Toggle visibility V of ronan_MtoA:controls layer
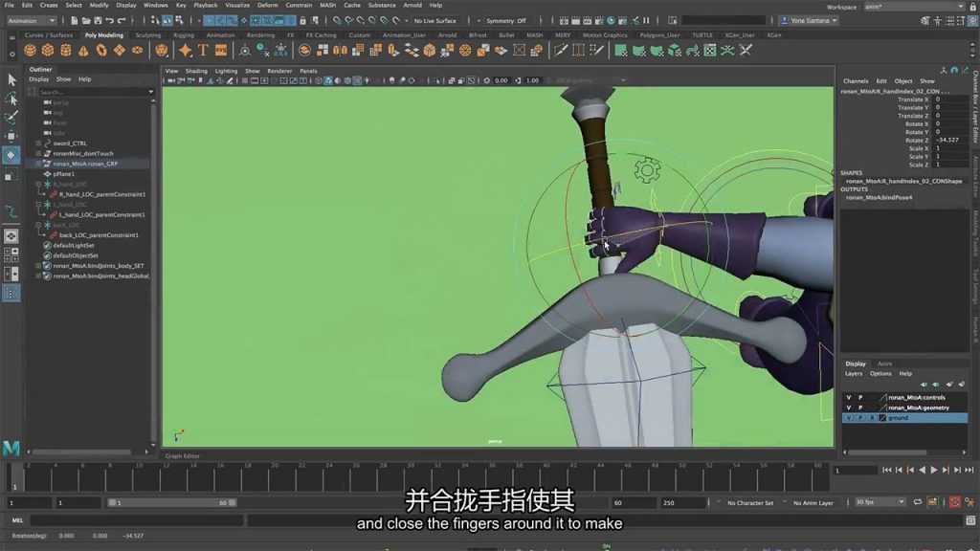The width and height of the screenshot is (980, 551). 849,397
